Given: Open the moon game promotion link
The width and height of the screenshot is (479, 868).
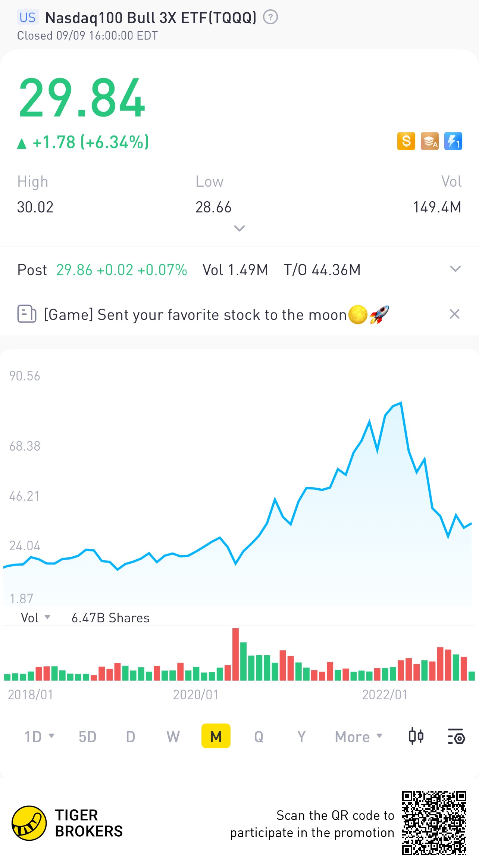Looking at the screenshot, I should click(x=217, y=314).
